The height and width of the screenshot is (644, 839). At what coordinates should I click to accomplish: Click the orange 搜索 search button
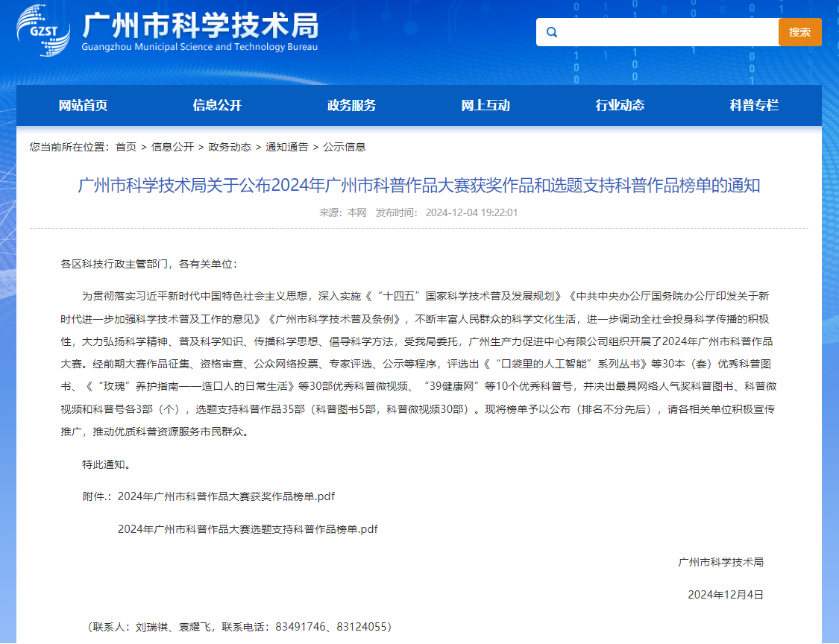pos(799,32)
